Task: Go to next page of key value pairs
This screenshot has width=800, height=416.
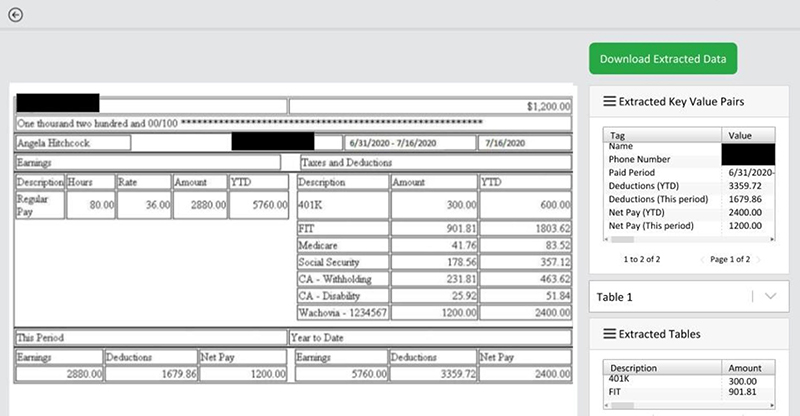Action: coord(759,259)
